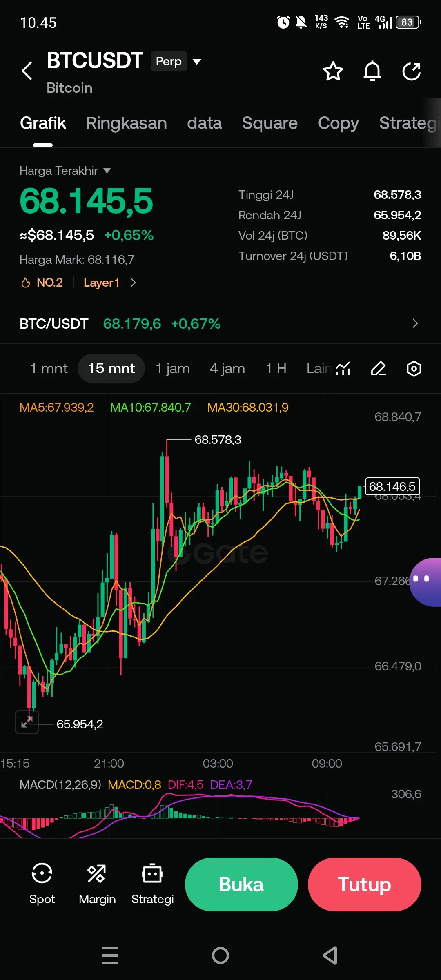Tap DEA:3,7 MACD value
Image resolution: width=441 pixels, height=980 pixels.
coord(231,785)
